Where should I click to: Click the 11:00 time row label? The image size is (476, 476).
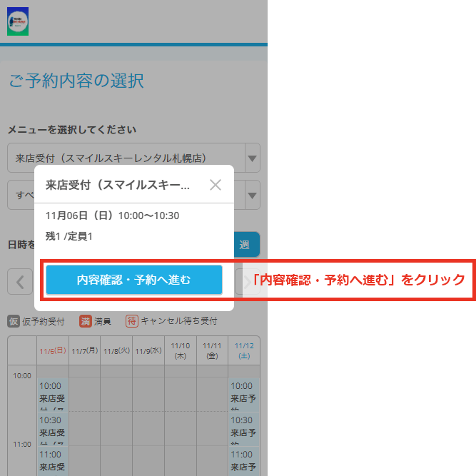coord(22,445)
